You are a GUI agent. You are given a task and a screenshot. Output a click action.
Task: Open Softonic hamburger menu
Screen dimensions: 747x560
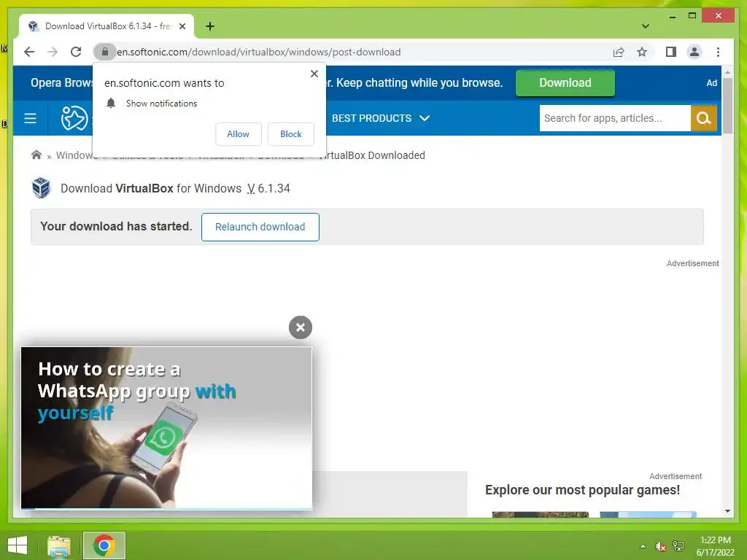tap(30, 118)
